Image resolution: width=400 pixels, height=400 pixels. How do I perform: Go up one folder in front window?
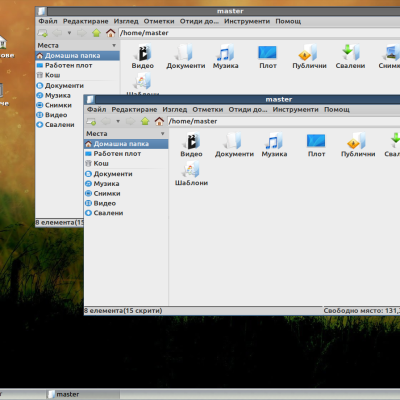[145, 121]
